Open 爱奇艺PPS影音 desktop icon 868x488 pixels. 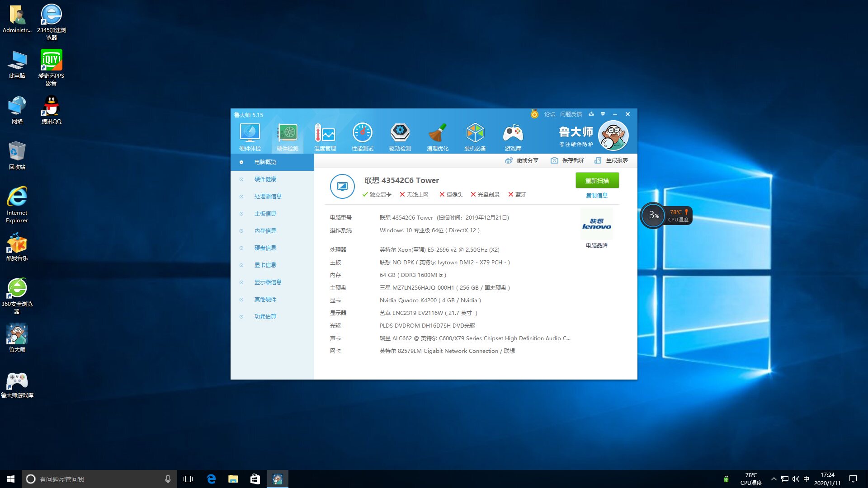(51, 67)
